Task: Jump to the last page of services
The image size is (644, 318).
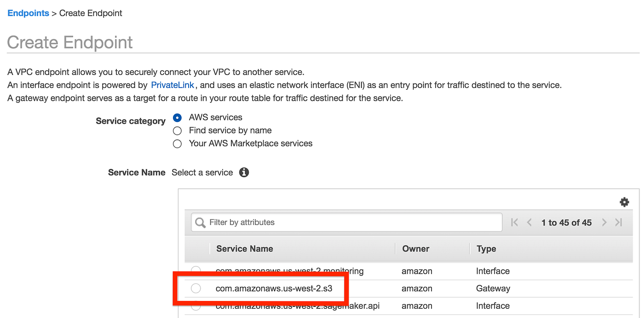Action: [619, 222]
